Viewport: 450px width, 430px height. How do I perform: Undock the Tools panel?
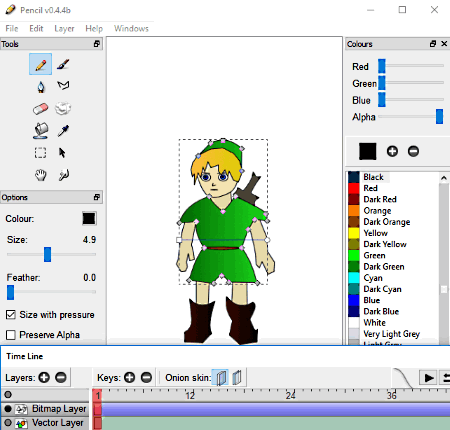(x=97, y=44)
